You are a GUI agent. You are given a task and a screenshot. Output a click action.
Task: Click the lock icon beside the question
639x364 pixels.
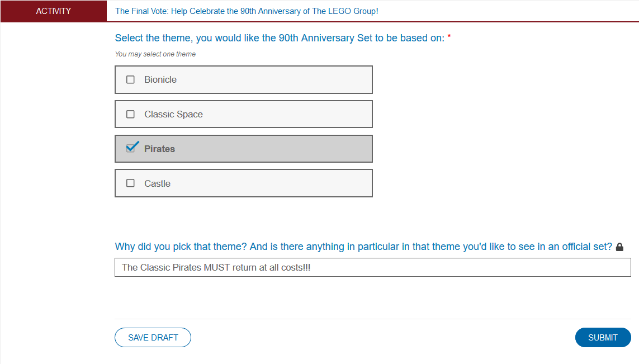pyautogui.click(x=619, y=247)
